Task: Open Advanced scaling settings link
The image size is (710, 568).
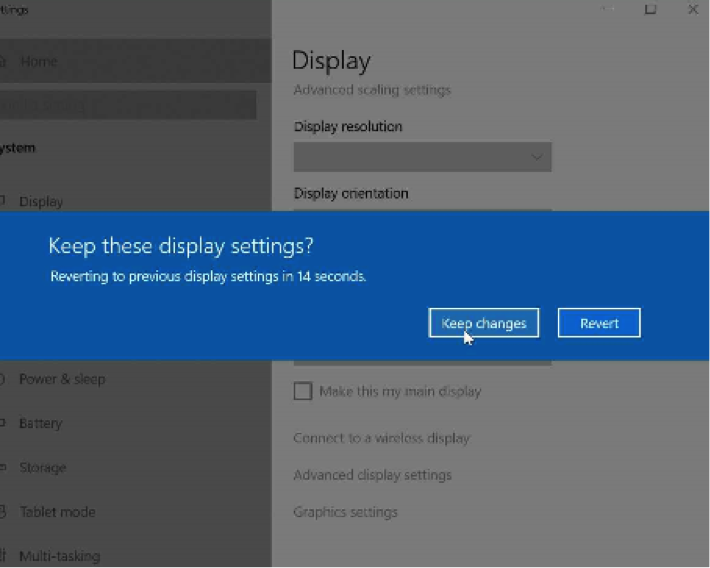Action: pyautogui.click(x=372, y=90)
